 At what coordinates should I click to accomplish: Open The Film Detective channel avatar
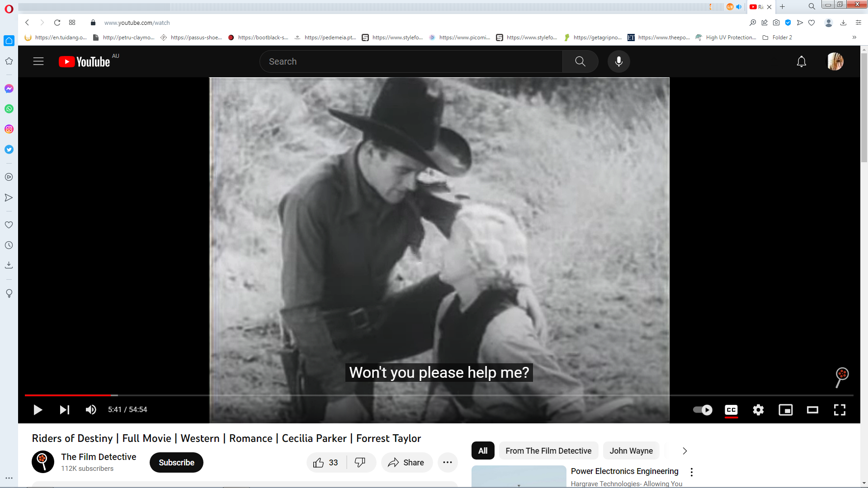point(42,462)
